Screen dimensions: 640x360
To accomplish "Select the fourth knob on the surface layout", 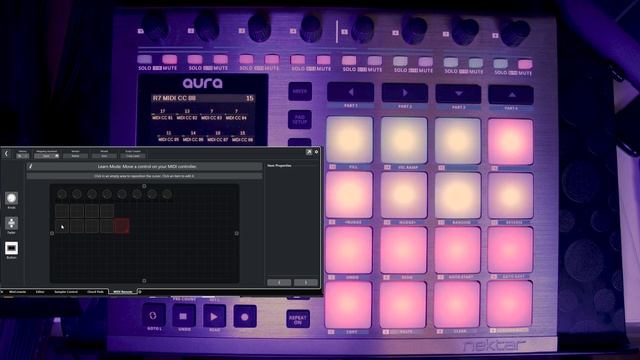I will [x=107, y=194].
